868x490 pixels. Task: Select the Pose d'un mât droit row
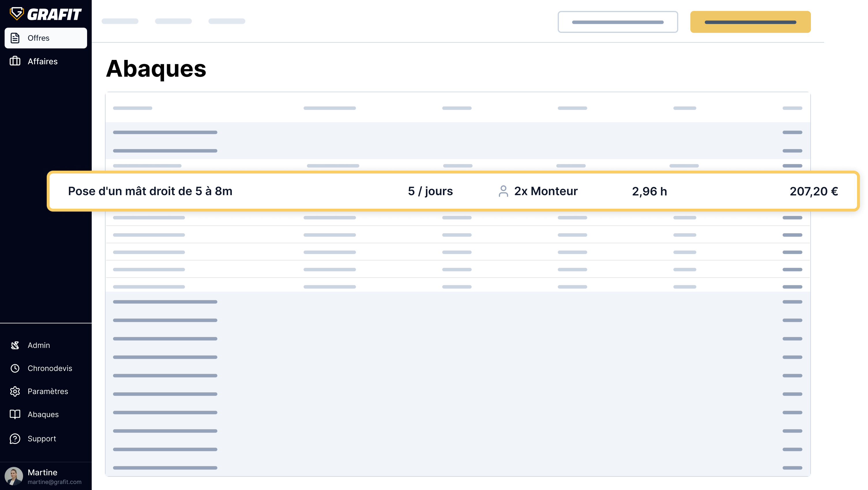click(x=150, y=191)
